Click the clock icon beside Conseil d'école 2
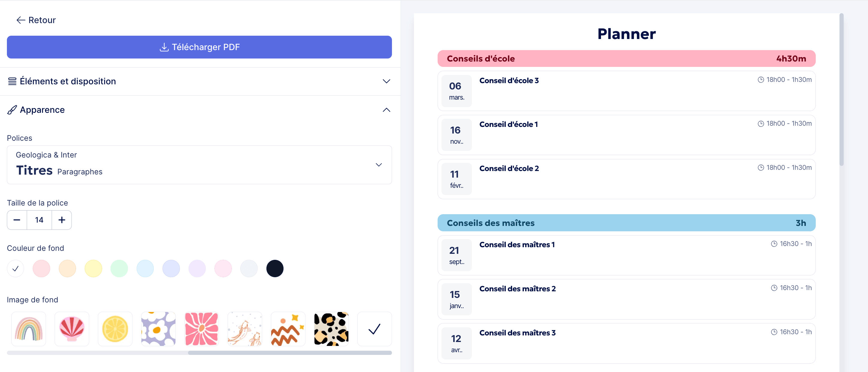Viewport: 868px width, 372px height. (x=760, y=167)
